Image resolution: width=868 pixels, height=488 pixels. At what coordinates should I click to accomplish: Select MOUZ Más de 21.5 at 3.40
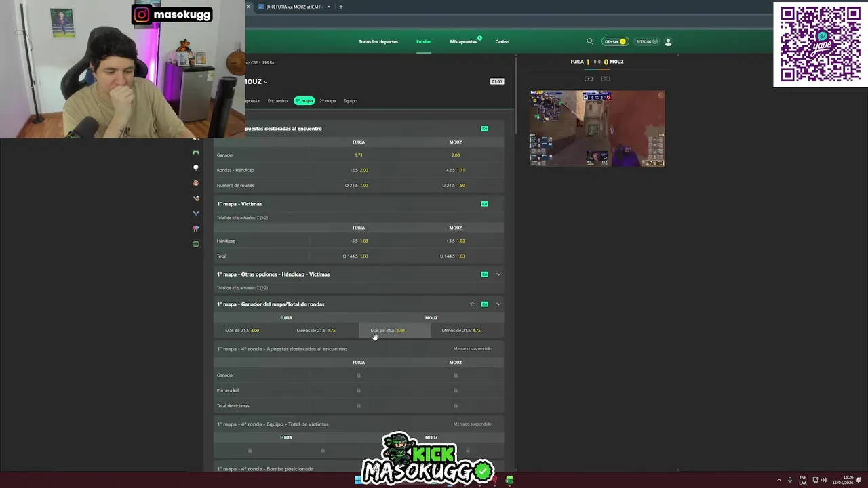[x=395, y=331]
